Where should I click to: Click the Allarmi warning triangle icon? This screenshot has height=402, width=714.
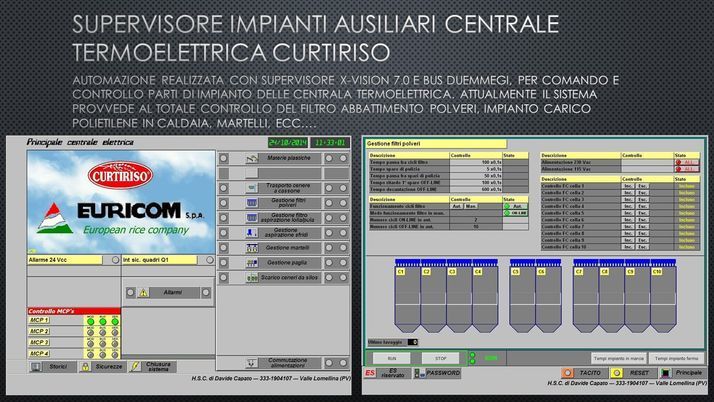click(x=143, y=293)
